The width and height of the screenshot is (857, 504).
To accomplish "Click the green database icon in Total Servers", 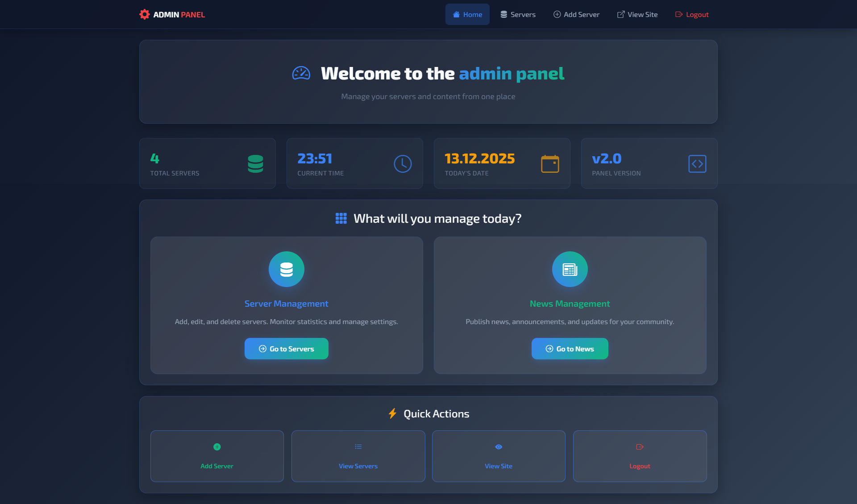I will [255, 164].
